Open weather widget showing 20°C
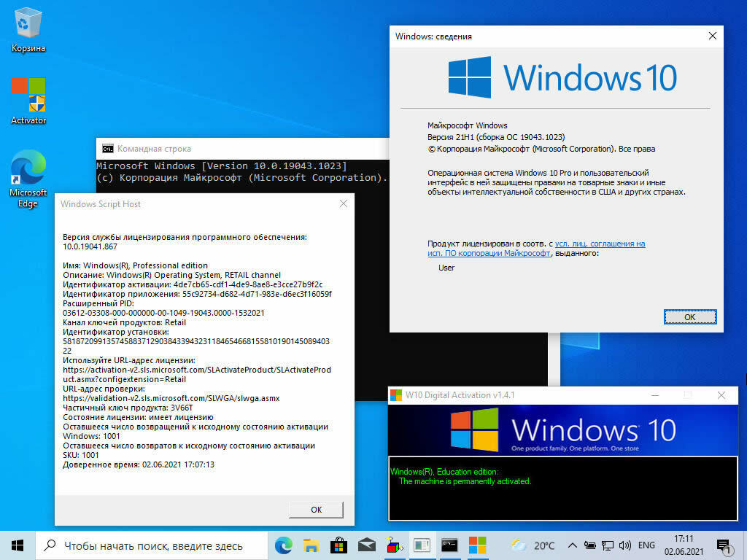 tap(533, 545)
